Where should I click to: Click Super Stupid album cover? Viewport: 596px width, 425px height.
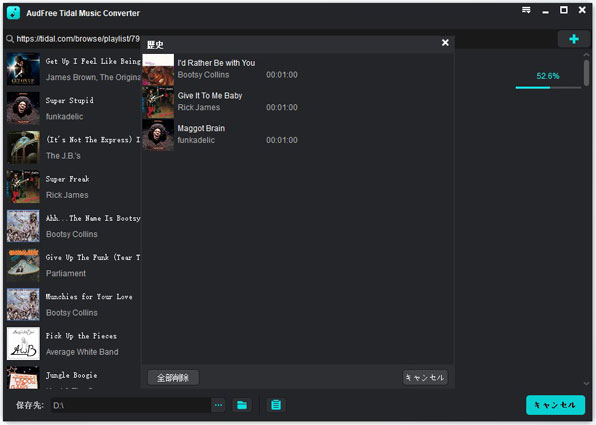(x=23, y=108)
